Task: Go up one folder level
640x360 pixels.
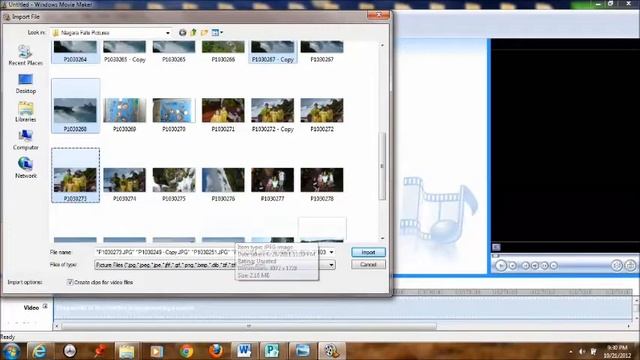Action: pyautogui.click(x=193, y=32)
